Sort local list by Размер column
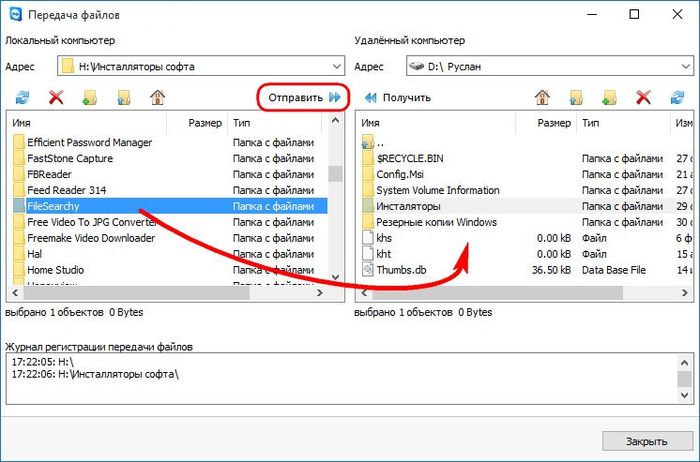The width and height of the screenshot is (700, 462). (x=197, y=123)
